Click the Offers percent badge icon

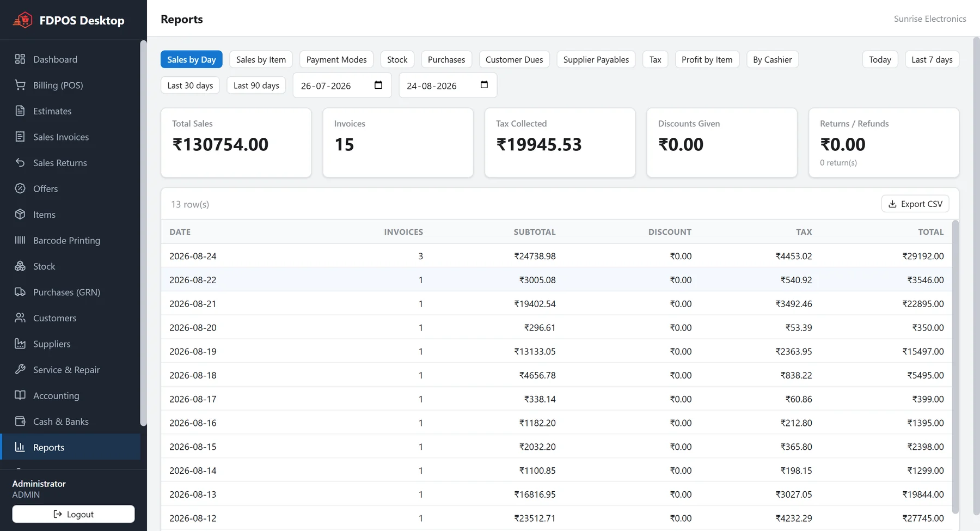(20, 188)
